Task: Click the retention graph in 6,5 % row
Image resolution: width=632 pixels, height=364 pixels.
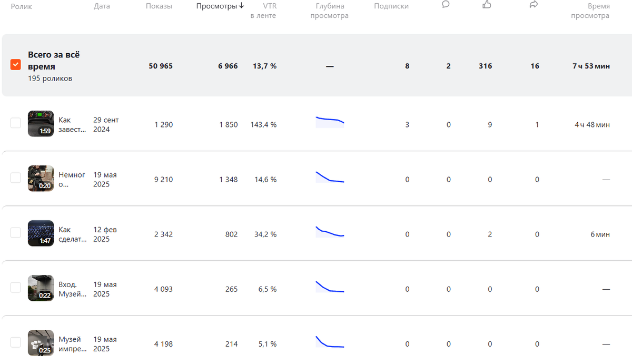Action: coord(330,287)
